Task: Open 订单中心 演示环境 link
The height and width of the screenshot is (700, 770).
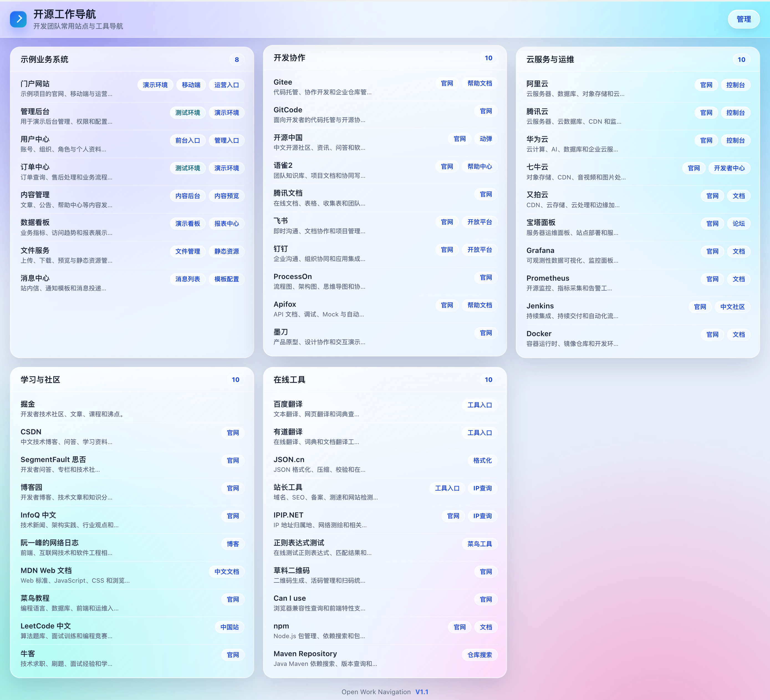Action: [x=226, y=168]
